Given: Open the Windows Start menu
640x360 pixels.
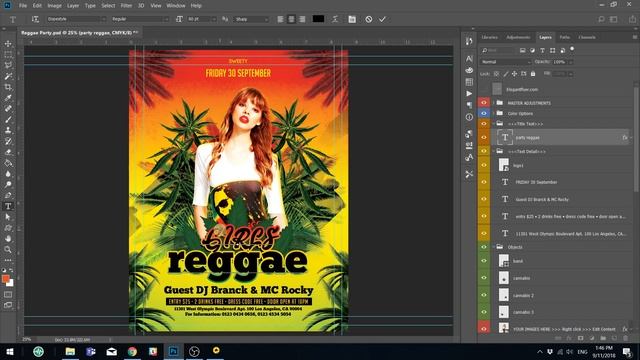Looking at the screenshot, I should (9, 351).
